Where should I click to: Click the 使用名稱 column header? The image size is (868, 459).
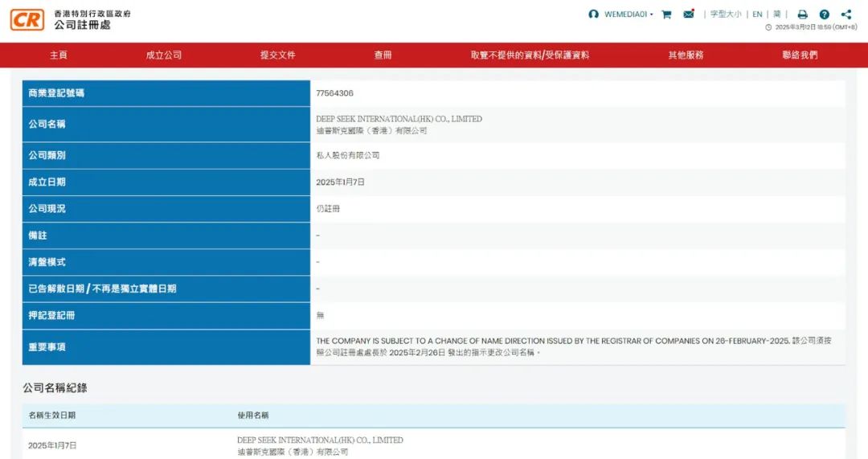coord(253,415)
